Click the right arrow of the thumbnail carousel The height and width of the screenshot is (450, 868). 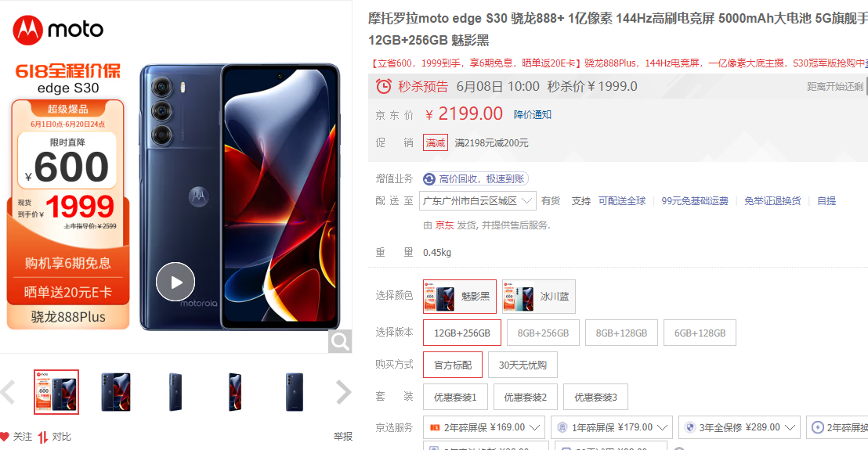tap(343, 392)
